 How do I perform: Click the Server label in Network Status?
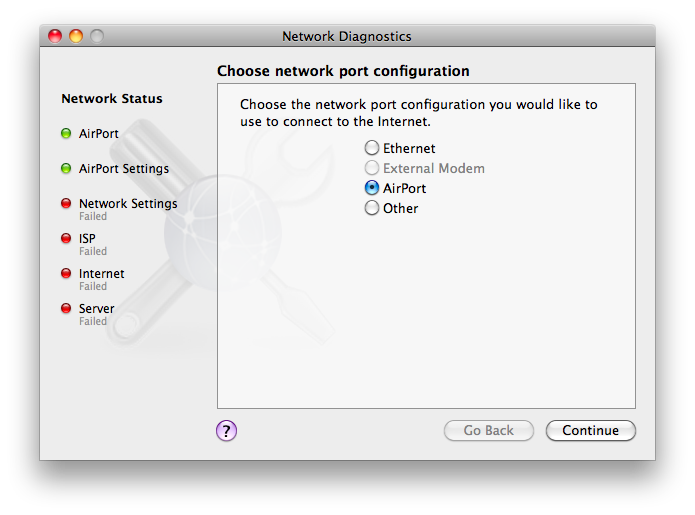[x=97, y=309]
